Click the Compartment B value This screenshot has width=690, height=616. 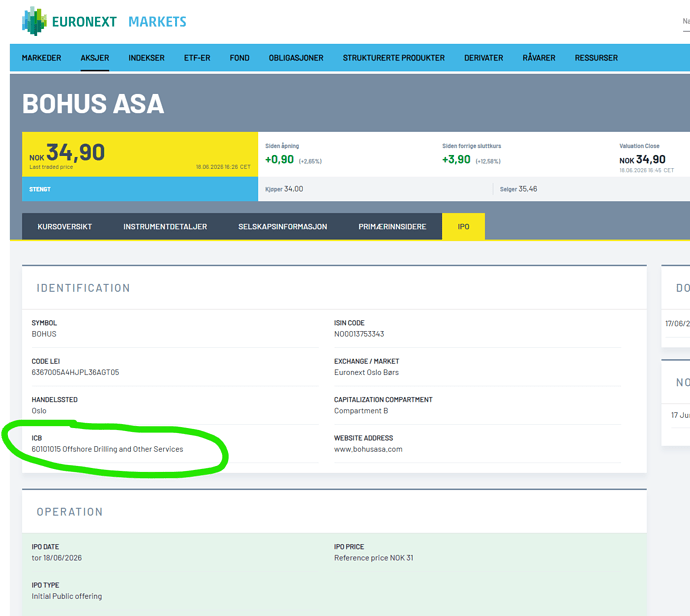[x=361, y=411]
